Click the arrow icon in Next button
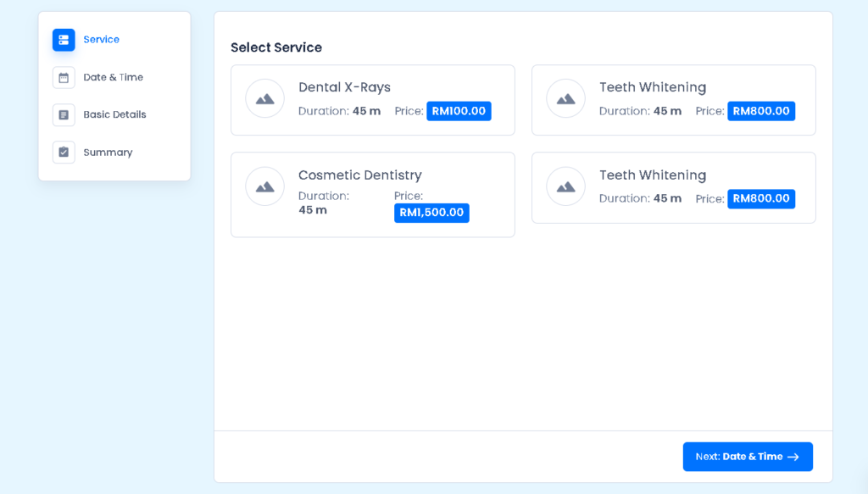The width and height of the screenshot is (868, 494). click(x=793, y=457)
